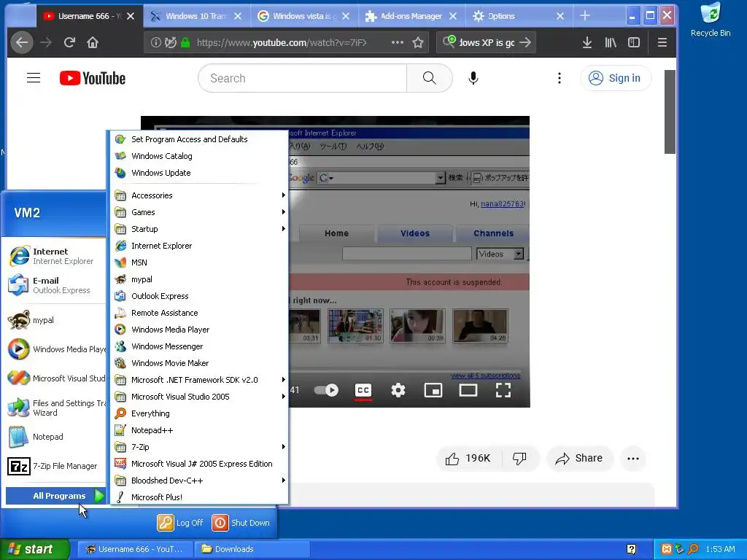Click YouTube search magnifier button
The width and height of the screenshot is (747, 560).
coord(429,78)
